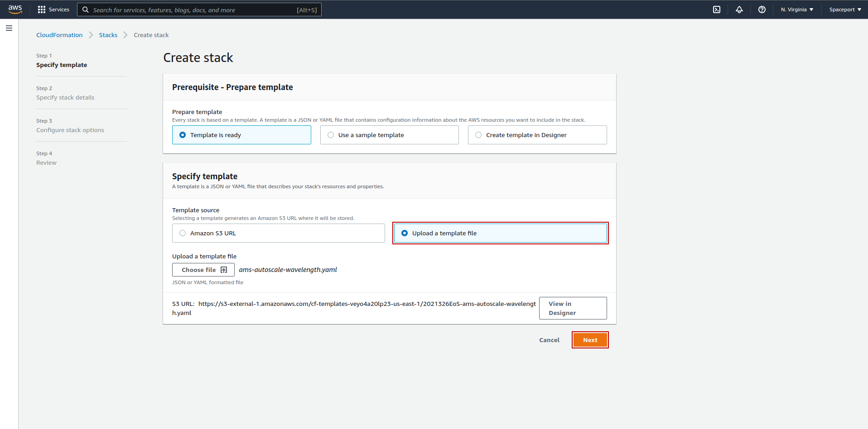
Task: Click the S3 URL text of the template
Action: 354,308
